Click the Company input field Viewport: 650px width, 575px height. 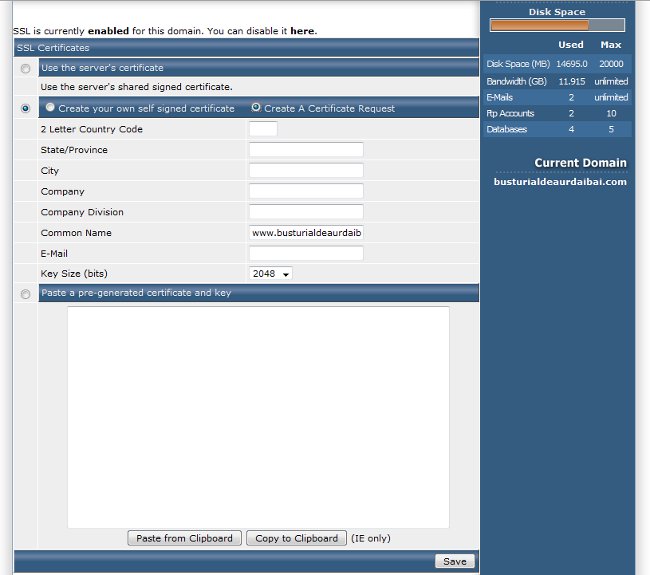tap(306, 192)
